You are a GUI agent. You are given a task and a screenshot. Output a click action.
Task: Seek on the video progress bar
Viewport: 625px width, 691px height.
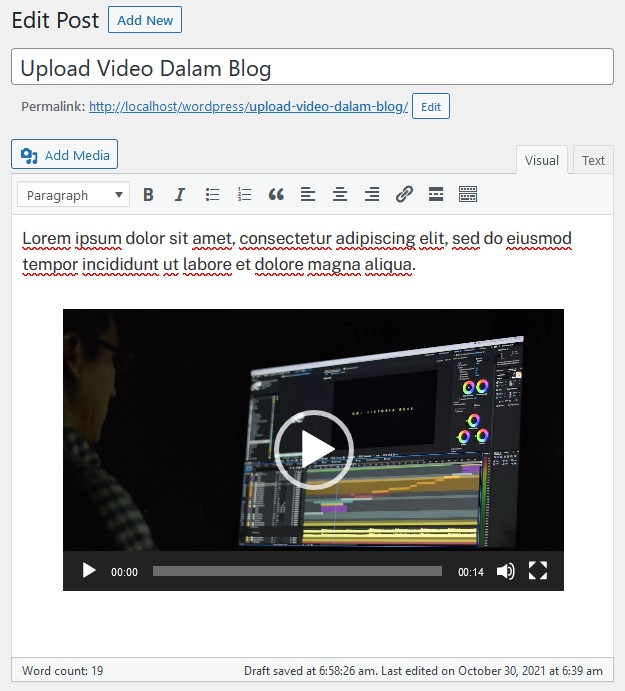coord(298,571)
